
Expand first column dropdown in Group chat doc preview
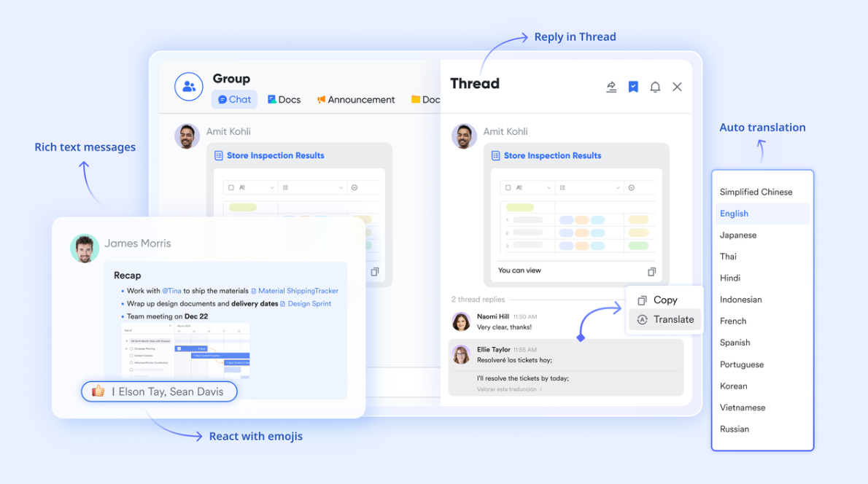(x=272, y=188)
